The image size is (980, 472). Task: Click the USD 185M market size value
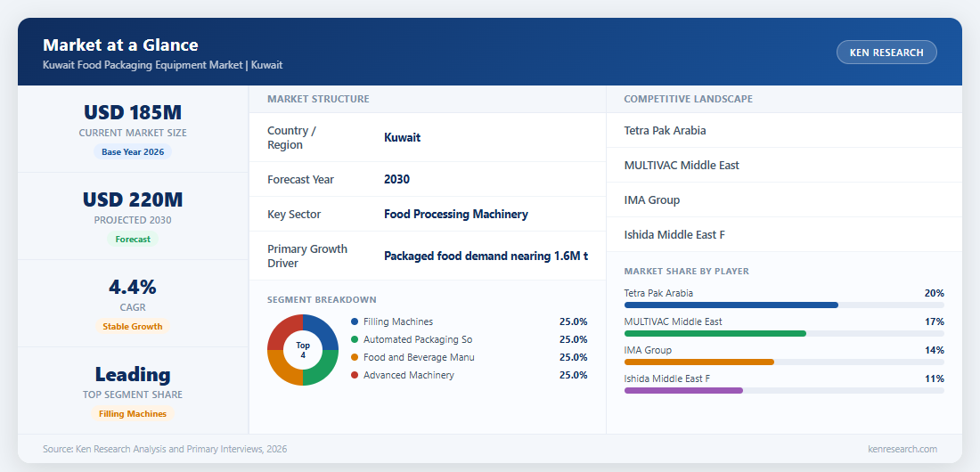click(x=133, y=112)
